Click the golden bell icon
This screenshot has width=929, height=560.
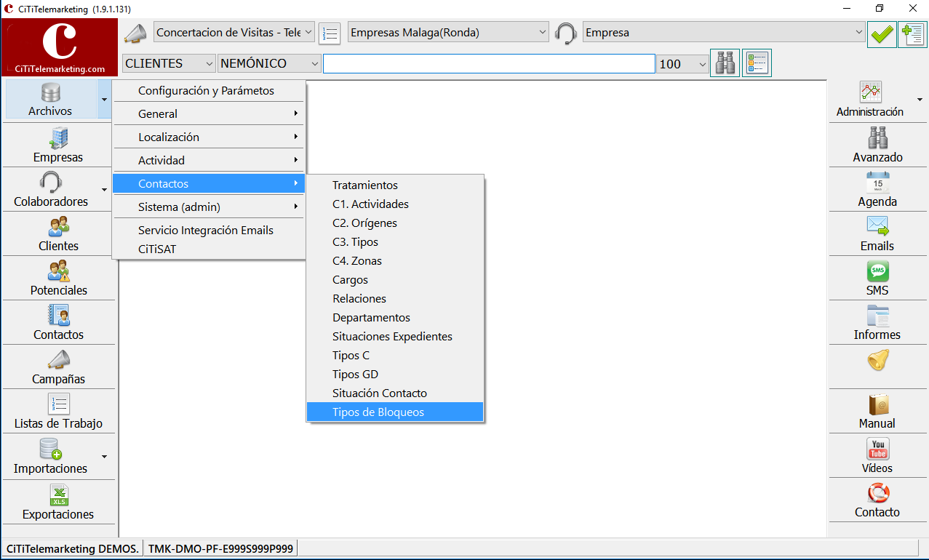[878, 360]
